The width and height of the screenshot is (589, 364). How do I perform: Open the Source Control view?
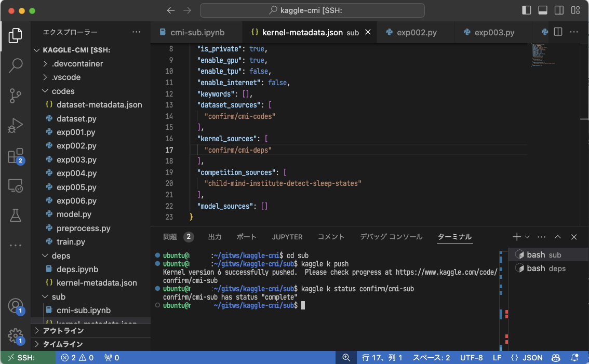(x=16, y=96)
